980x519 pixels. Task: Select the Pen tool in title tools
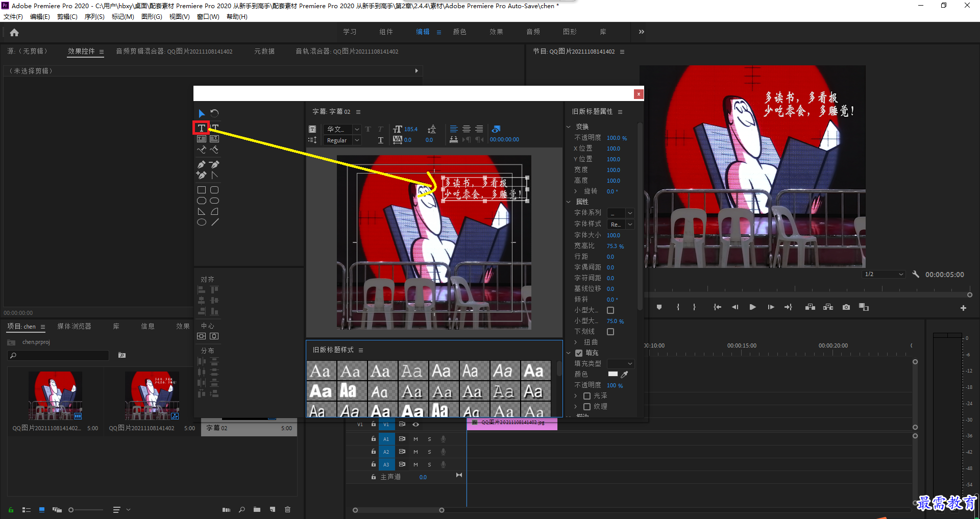[x=202, y=164]
